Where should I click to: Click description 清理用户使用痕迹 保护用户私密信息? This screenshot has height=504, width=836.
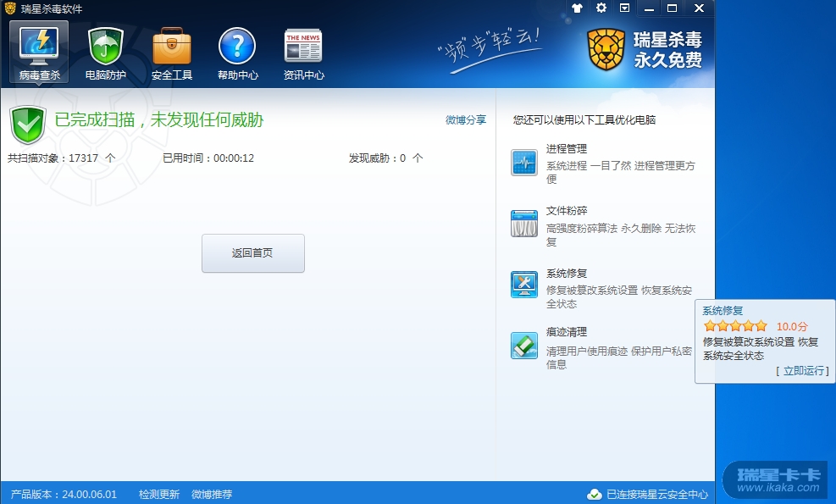619,357
